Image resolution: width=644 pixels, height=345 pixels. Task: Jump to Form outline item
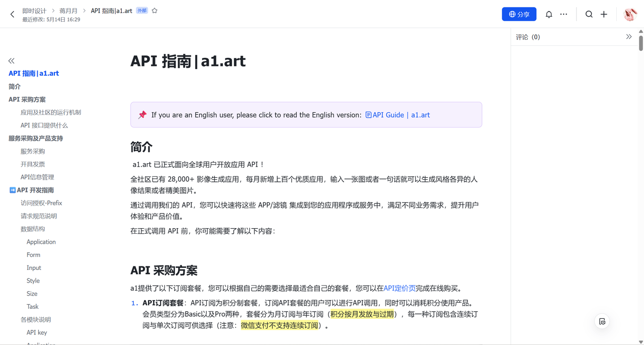pyautogui.click(x=33, y=255)
